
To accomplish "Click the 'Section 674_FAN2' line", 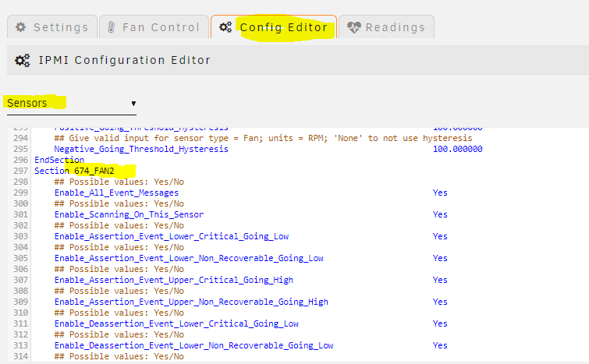I will [74, 171].
